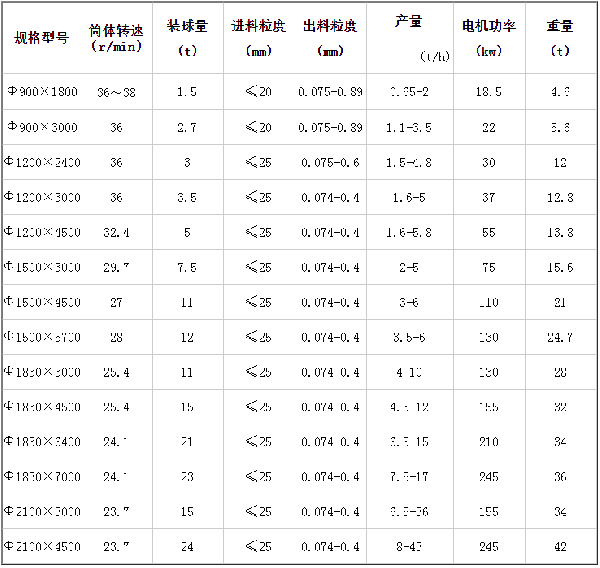Select ≤25 feed size in Φ1200×2400 row
This screenshot has height=568, width=600.
point(258,162)
